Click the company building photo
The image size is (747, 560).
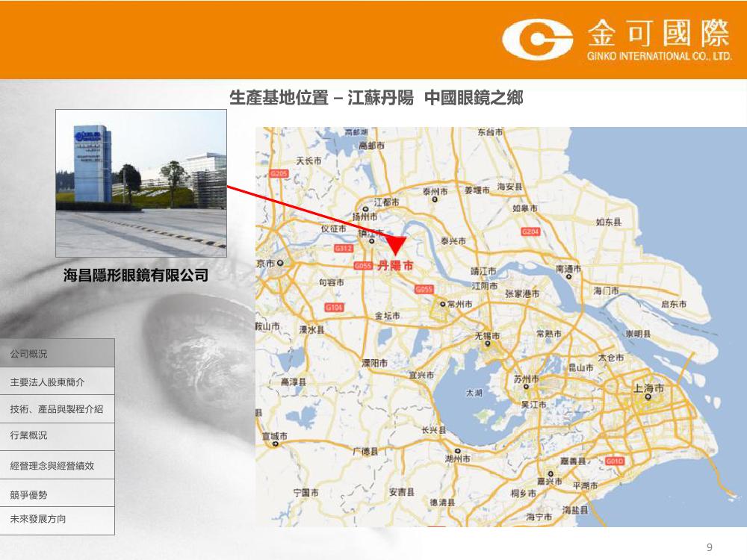point(140,183)
